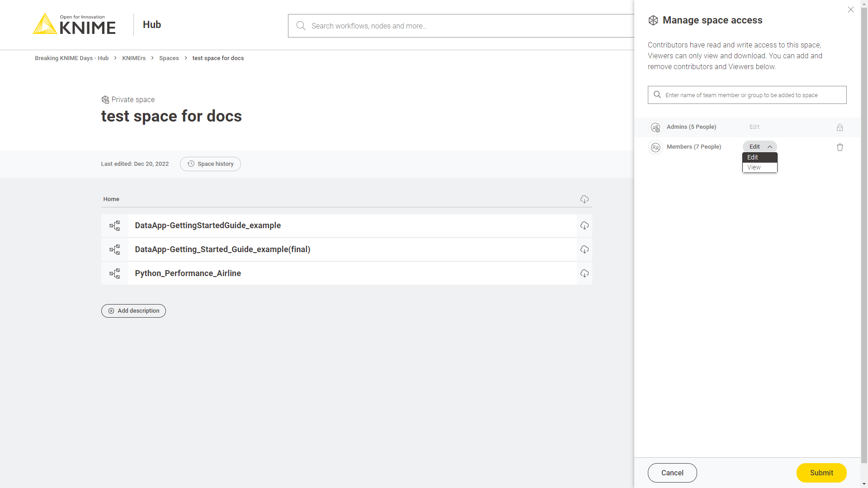Click the Hub title link
The image size is (868, 488).
point(152,25)
